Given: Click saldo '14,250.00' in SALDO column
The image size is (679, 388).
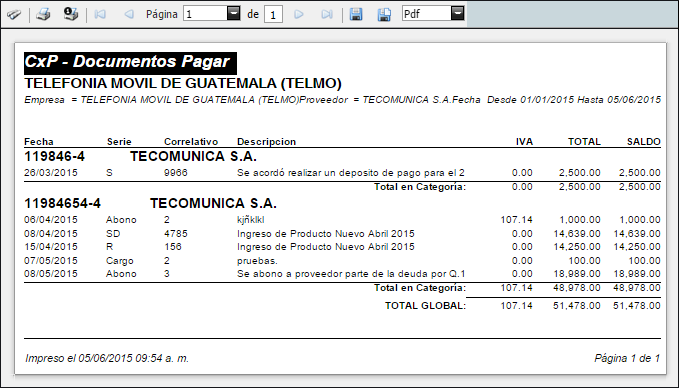Looking at the screenshot, I should coord(637,246).
